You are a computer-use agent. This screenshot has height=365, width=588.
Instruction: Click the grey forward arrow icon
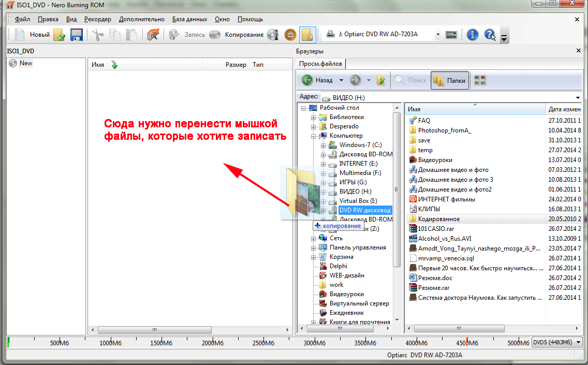click(356, 80)
